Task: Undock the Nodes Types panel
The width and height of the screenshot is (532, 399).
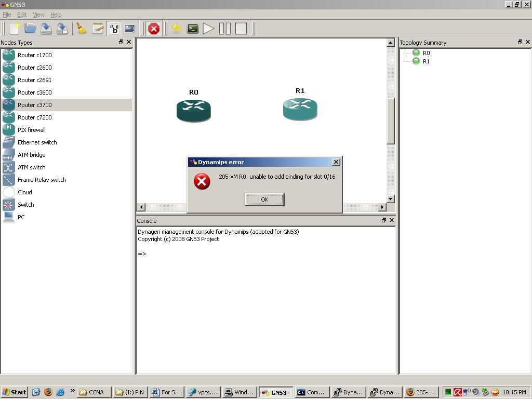Action: [121, 42]
